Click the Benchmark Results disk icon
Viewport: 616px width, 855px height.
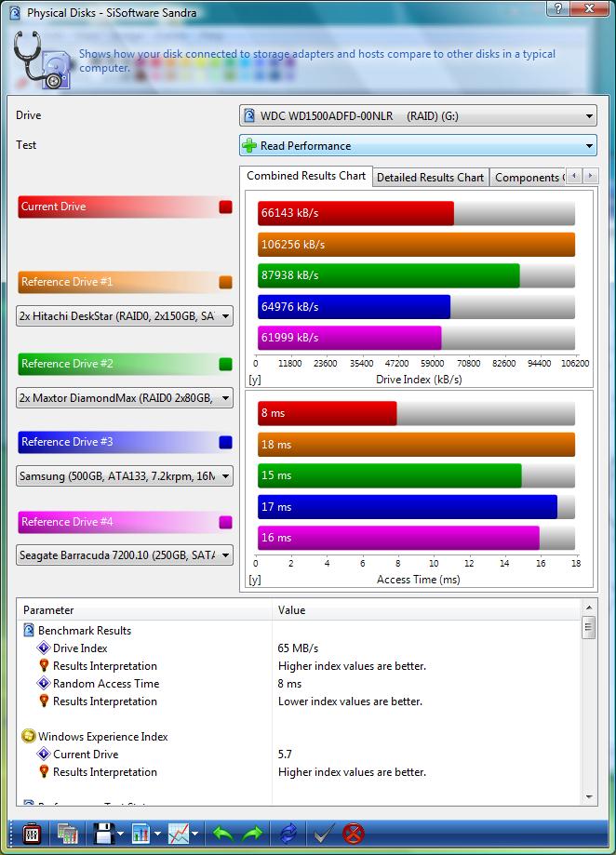tap(28, 631)
